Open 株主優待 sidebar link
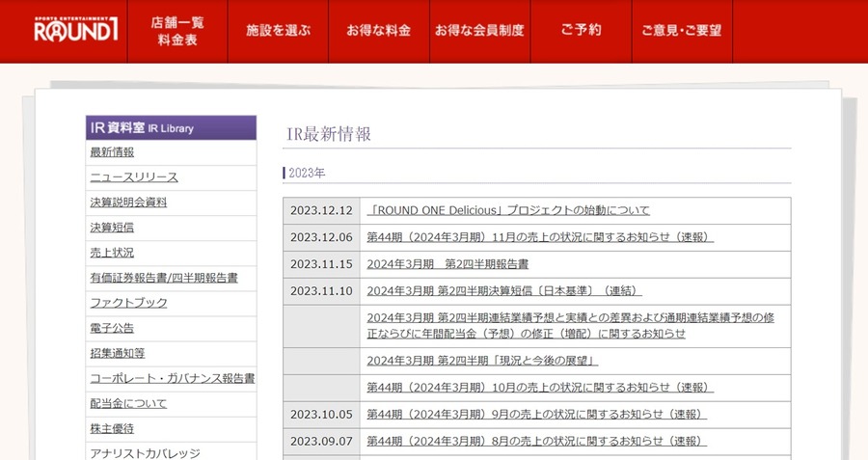868x460 pixels. click(x=112, y=429)
